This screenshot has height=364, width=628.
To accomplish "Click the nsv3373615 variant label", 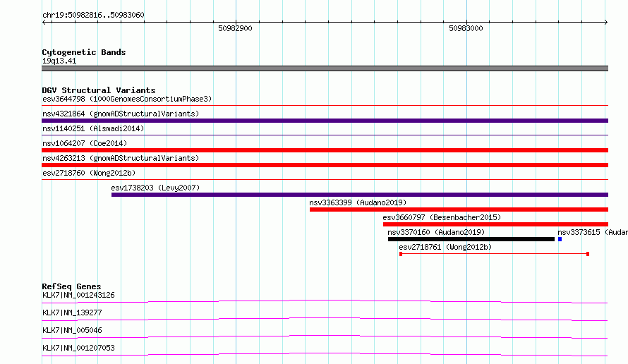I will click(x=592, y=232).
